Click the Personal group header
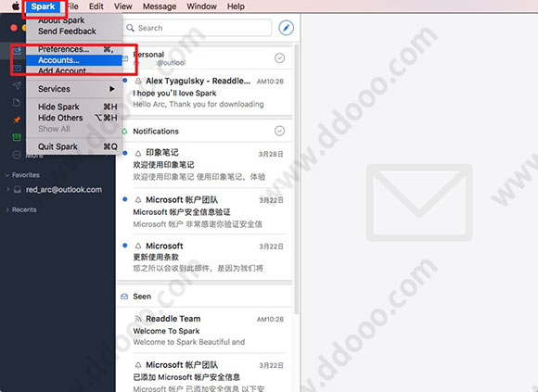This screenshot has height=392, width=538. [x=204, y=58]
